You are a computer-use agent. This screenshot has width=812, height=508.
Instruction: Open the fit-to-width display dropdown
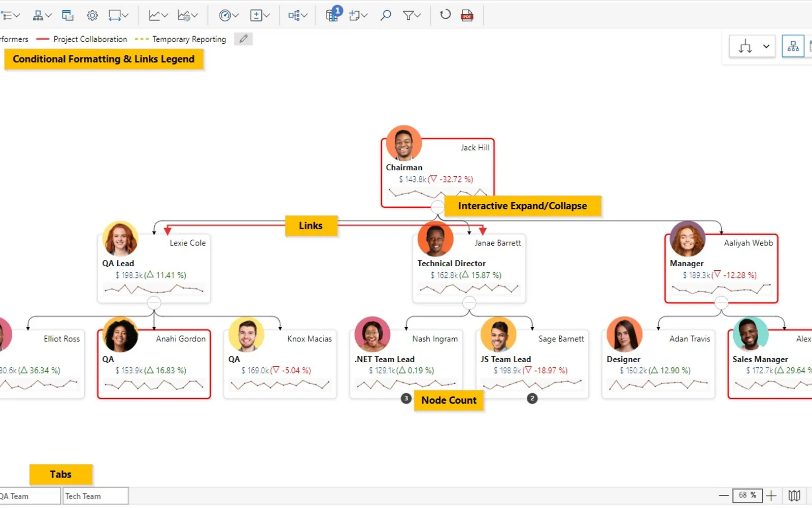pyautogui.click(x=119, y=15)
